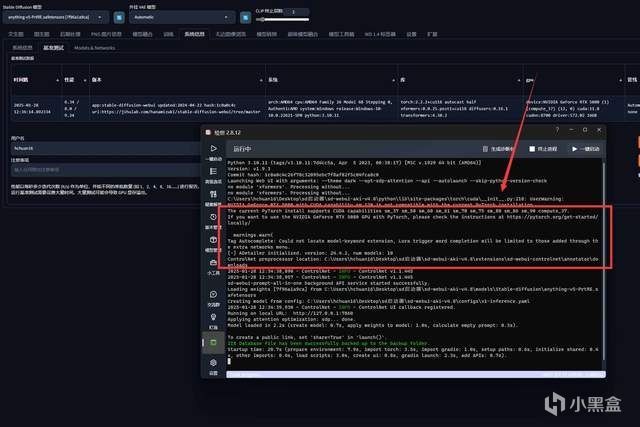This screenshot has width=640, height=427.
Task: Open the extensions (扩展) tab
Action: (x=432, y=34)
